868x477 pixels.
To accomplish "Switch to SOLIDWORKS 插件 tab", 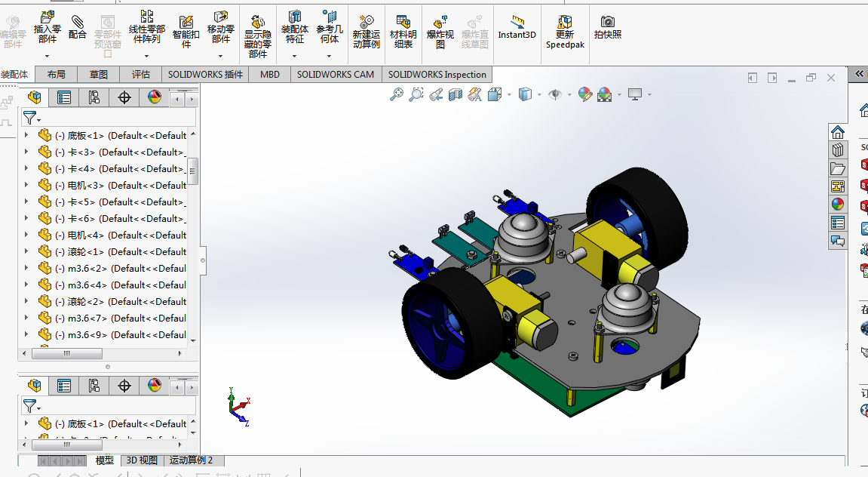I will tap(205, 74).
